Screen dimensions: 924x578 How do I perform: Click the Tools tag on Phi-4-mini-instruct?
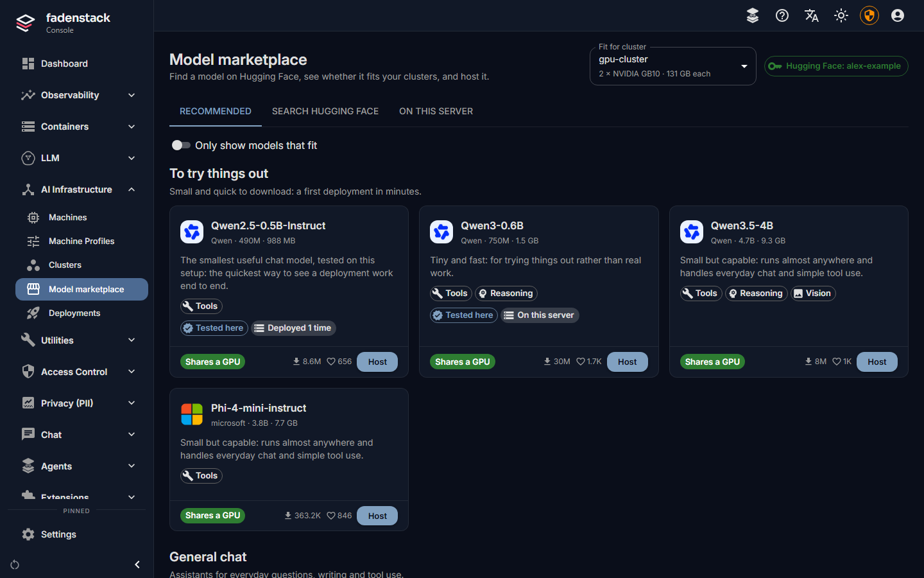click(201, 476)
